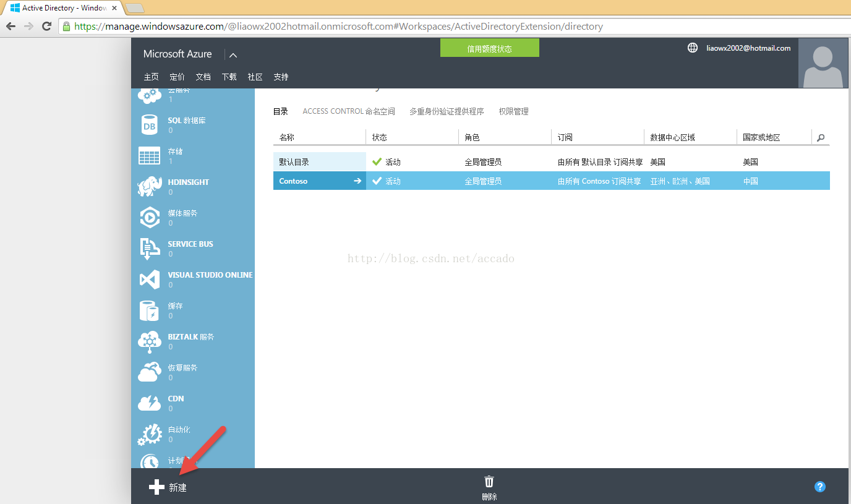Open Contoso directory via arrow
Viewport: 851px width, 504px height.
[x=357, y=181]
